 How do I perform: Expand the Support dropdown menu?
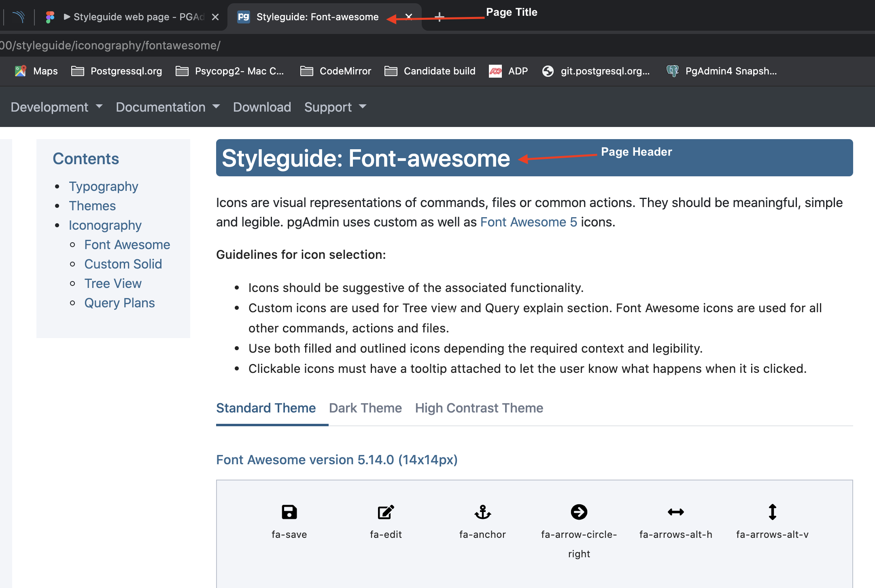[335, 107]
